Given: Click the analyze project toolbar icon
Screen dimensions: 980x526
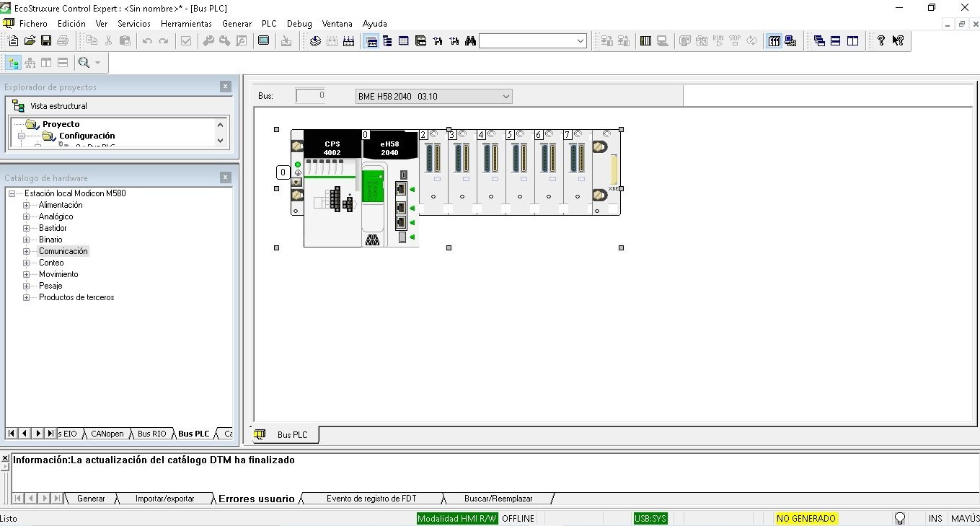Looking at the screenshot, I should [315, 41].
